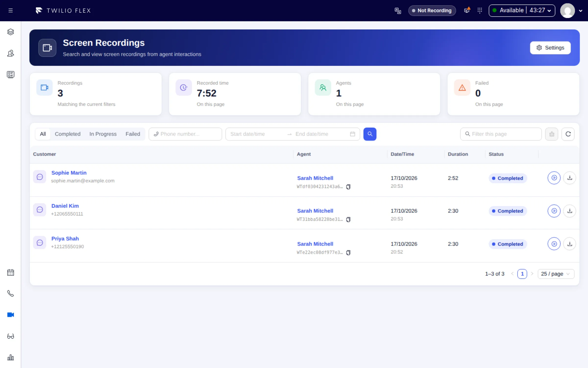The image size is (588, 368).
Task: Focus the Filter this page field
Action: coord(501,134)
